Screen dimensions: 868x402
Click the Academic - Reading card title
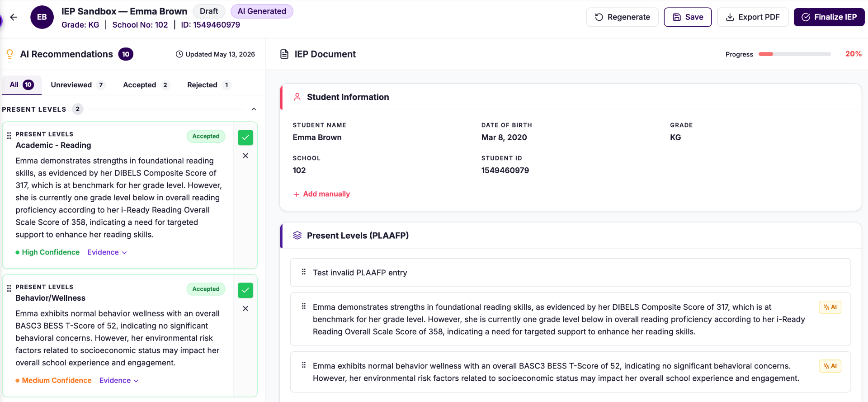click(x=53, y=145)
